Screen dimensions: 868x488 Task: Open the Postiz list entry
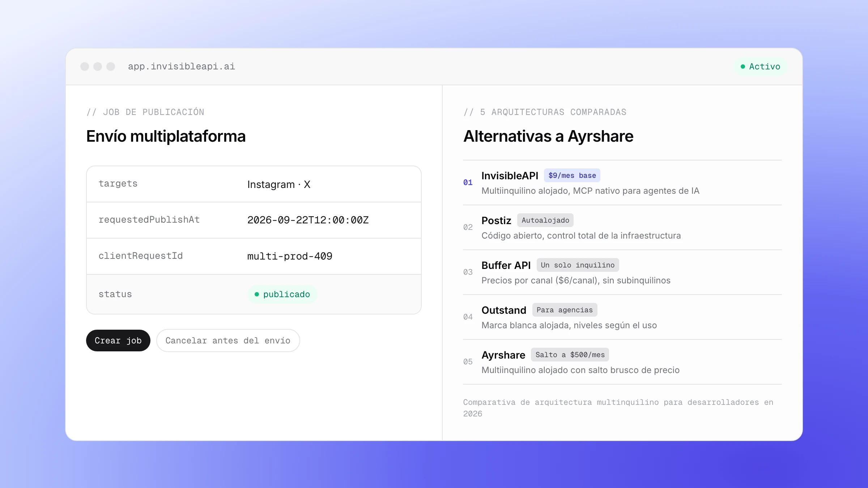click(622, 227)
